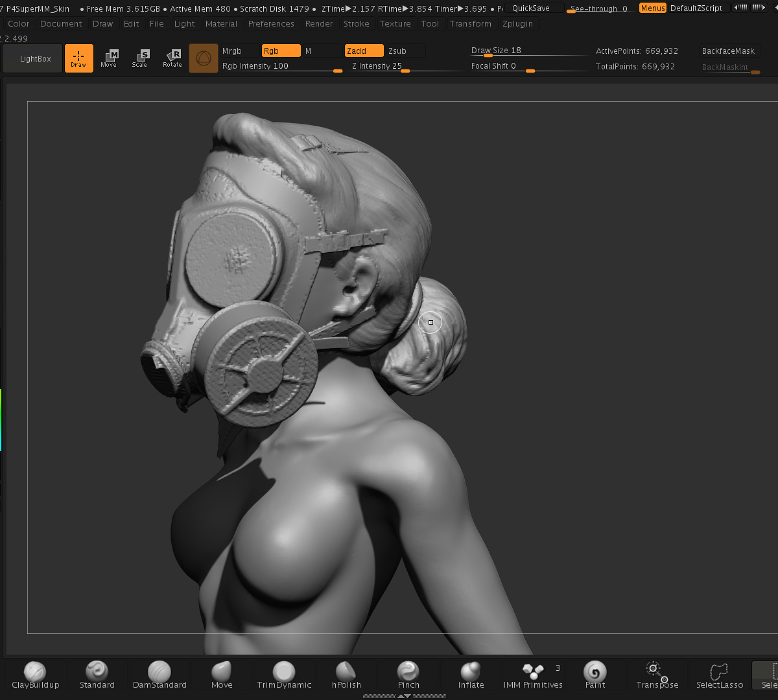Open the Transform menu
This screenshot has height=700, width=778.
[x=470, y=23]
